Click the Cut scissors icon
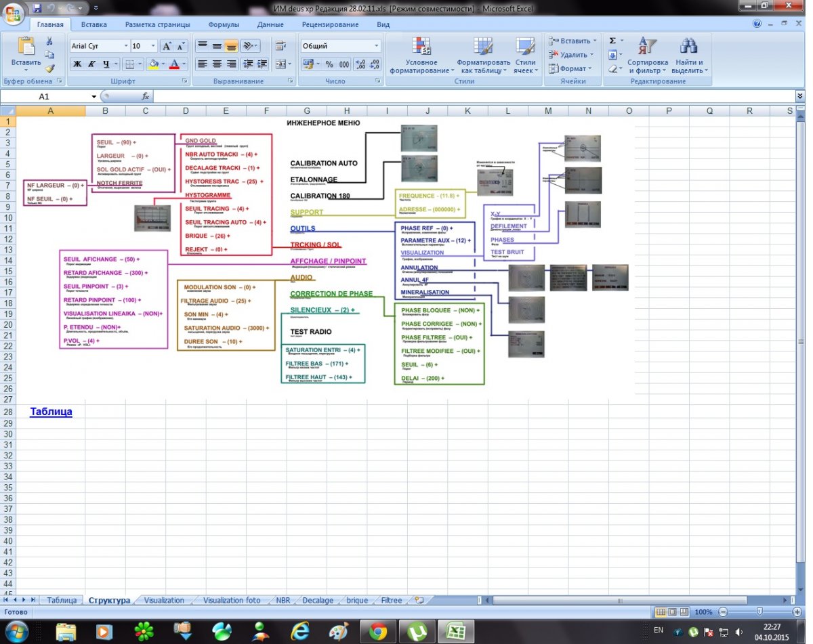The width and height of the screenshot is (813, 644). pos(49,41)
